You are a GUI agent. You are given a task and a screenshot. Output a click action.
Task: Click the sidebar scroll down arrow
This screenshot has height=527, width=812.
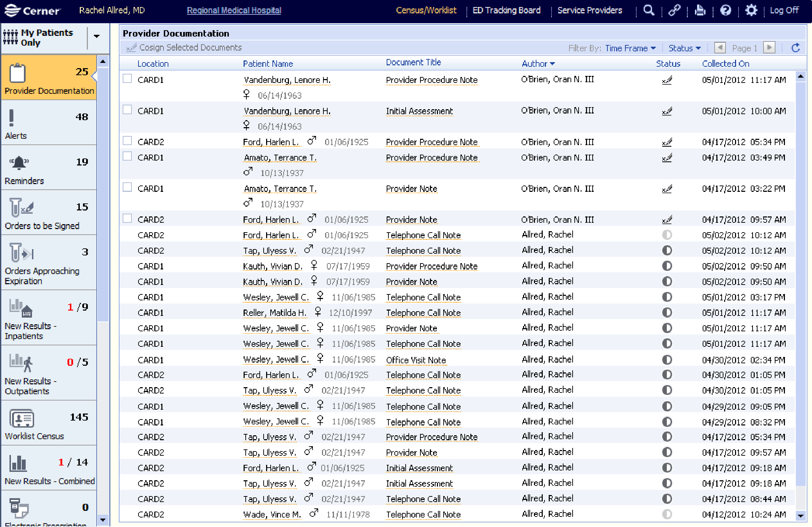click(103, 520)
